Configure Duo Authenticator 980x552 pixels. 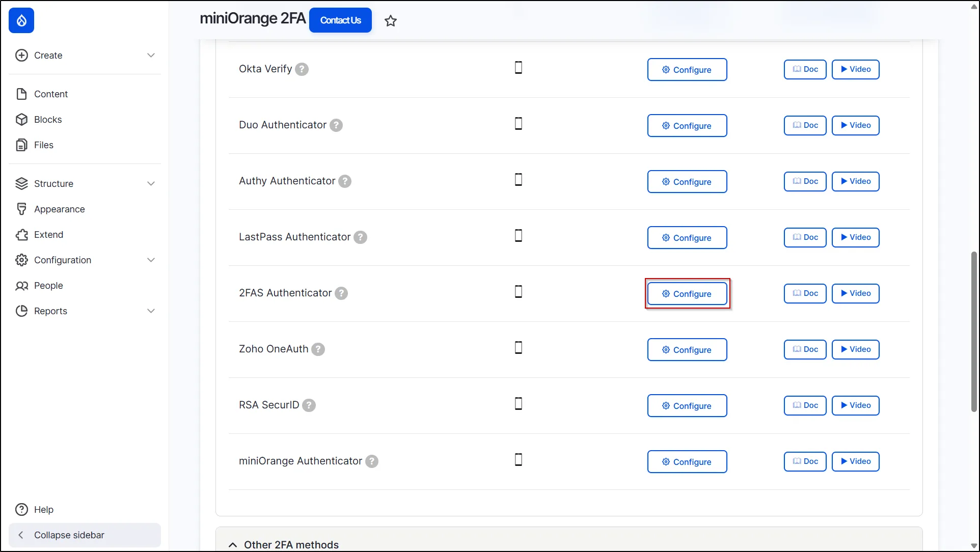click(687, 126)
